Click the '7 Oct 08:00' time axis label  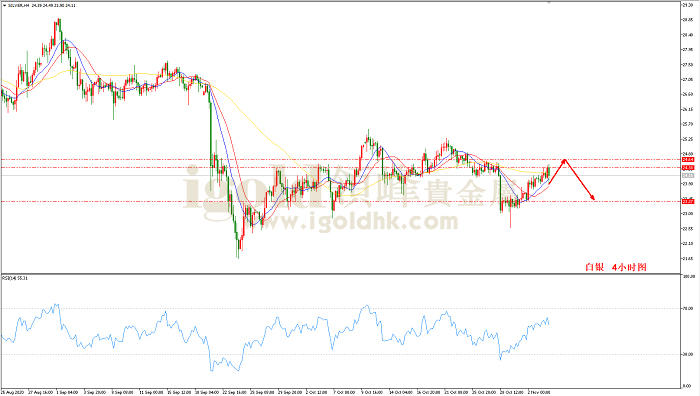pos(344,392)
